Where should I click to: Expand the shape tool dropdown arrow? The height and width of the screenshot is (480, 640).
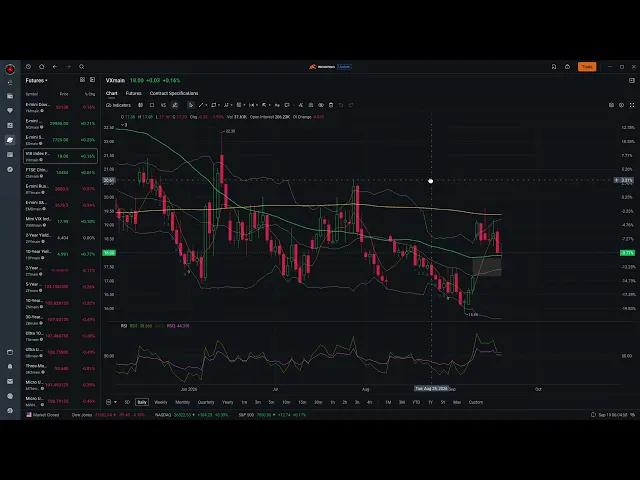[x=219, y=105]
